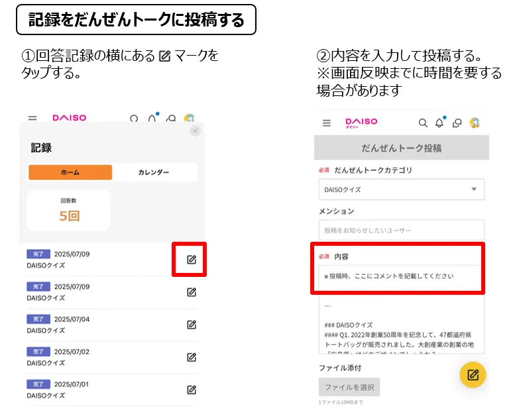Click the ### DAISOクイズ text in content
The height and width of the screenshot is (420, 519).
(349, 325)
